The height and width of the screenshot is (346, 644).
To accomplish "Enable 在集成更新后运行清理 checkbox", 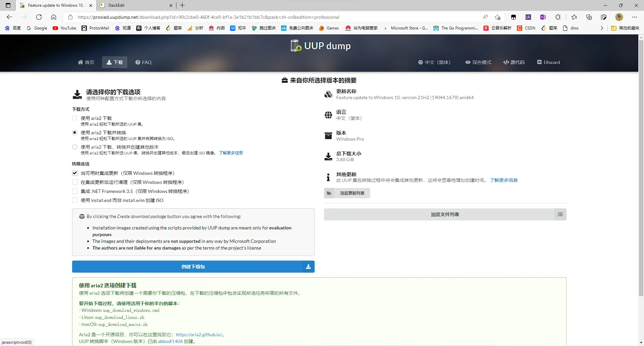I will click(x=75, y=182).
